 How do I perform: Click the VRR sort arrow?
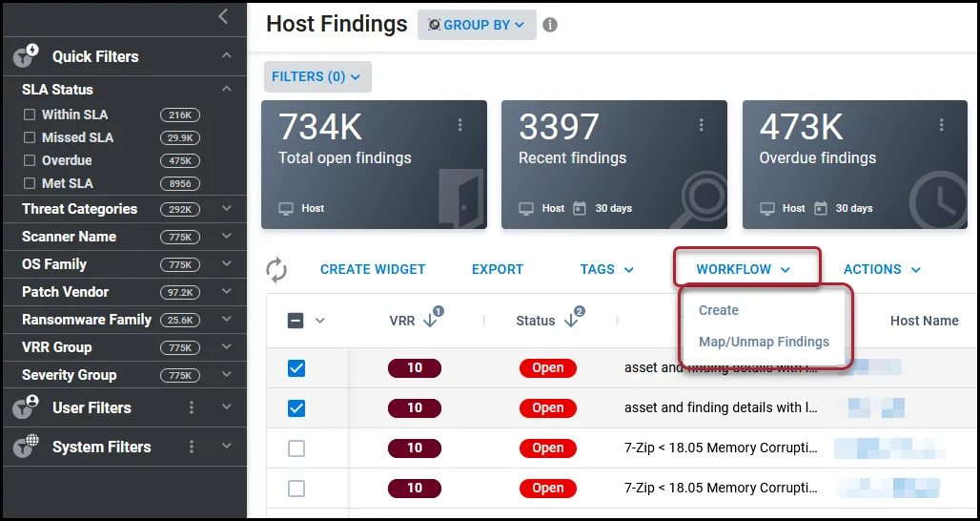point(430,321)
